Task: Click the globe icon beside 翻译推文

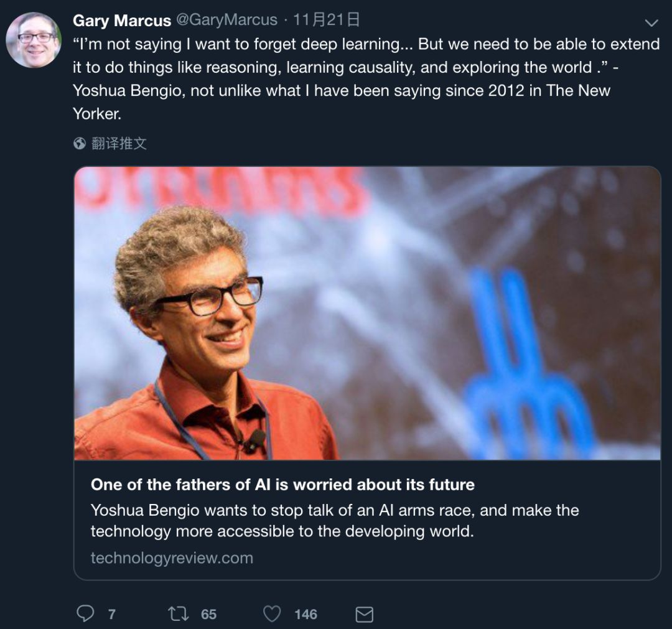Action: click(x=80, y=144)
